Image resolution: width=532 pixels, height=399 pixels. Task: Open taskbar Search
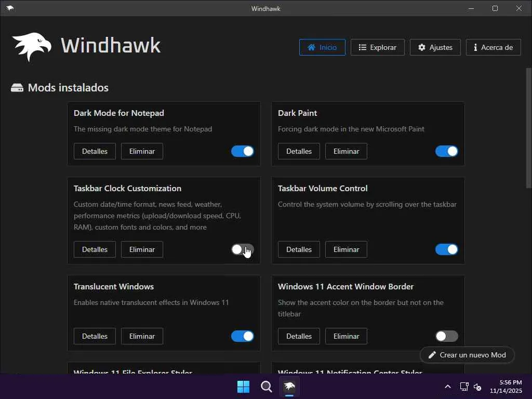(267, 387)
